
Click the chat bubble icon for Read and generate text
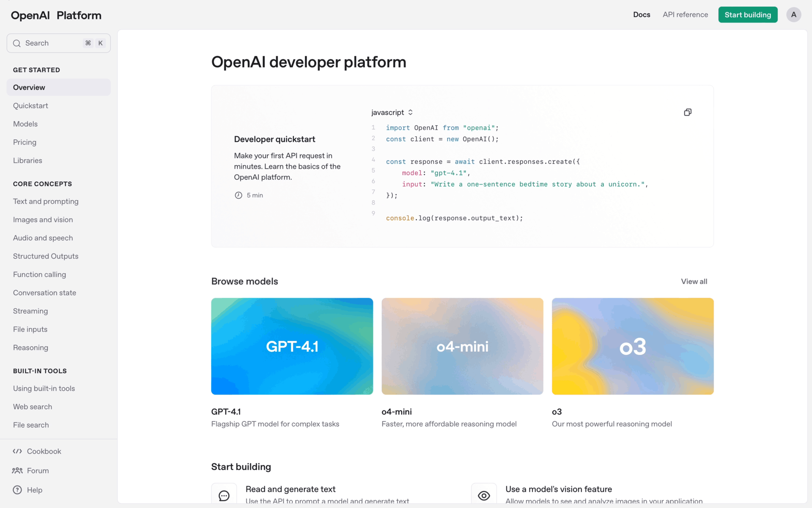coord(224,495)
